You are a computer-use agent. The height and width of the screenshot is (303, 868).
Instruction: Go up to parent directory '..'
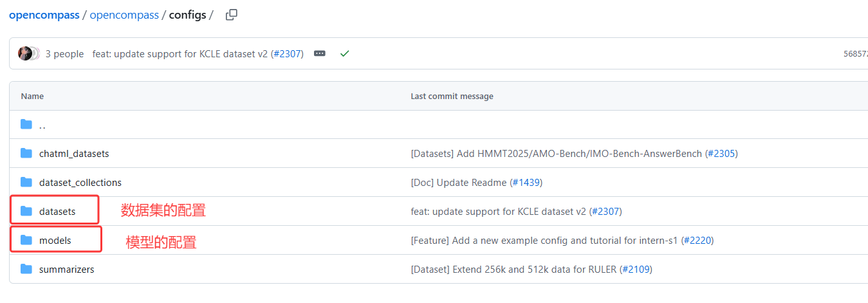[x=42, y=125]
